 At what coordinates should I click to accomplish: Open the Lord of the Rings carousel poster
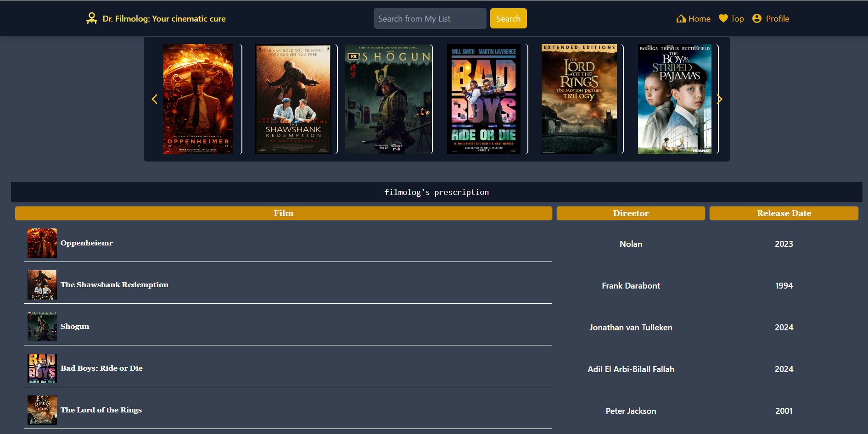[x=579, y=99]
